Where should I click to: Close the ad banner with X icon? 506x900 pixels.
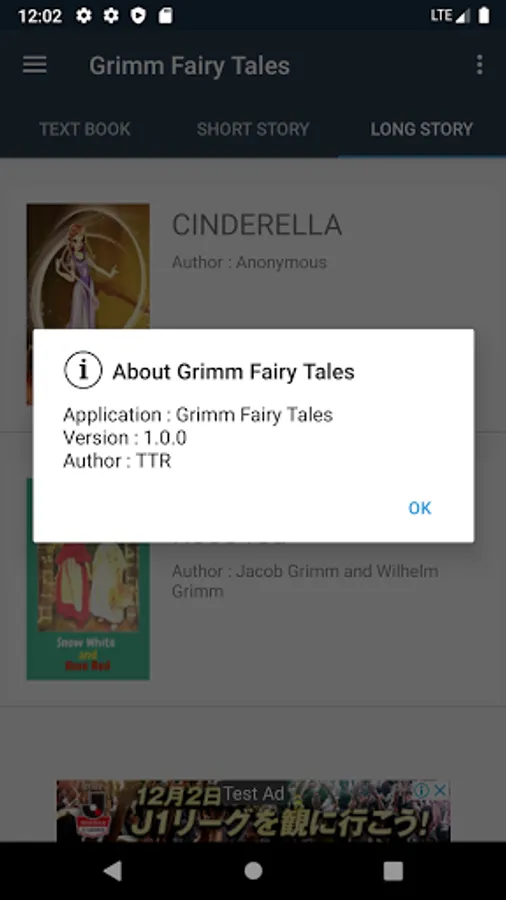pos(440,790)
